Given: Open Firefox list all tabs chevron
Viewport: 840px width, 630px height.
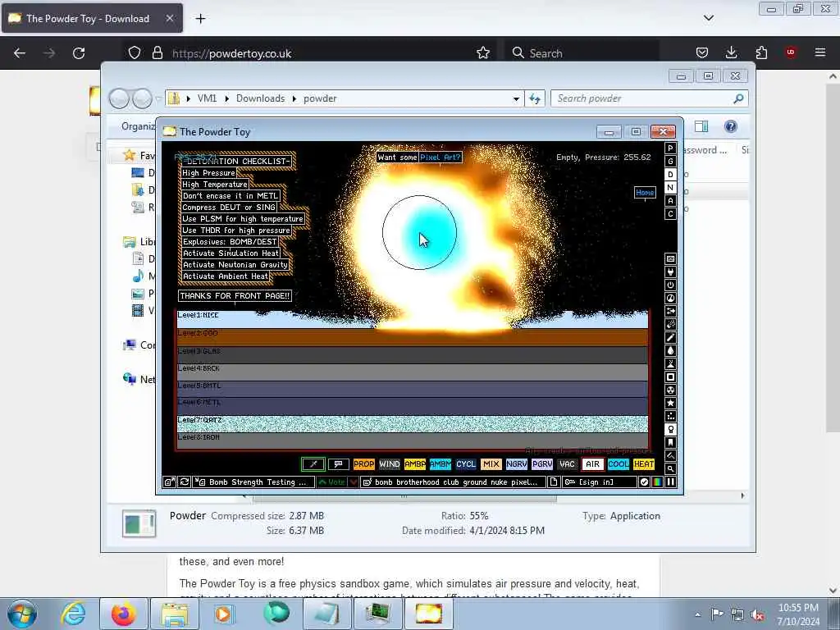Looking at the screenshot, I should tap(708, 18).
